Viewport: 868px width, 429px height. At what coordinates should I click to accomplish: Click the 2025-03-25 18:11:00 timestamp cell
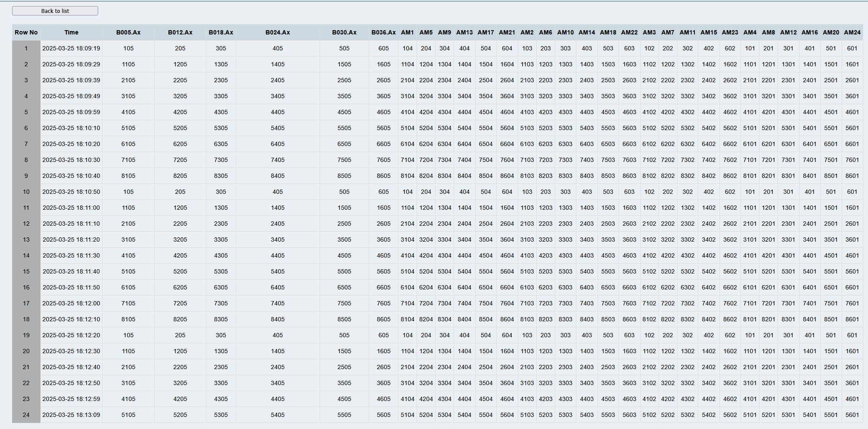click(x=72, y=208)
